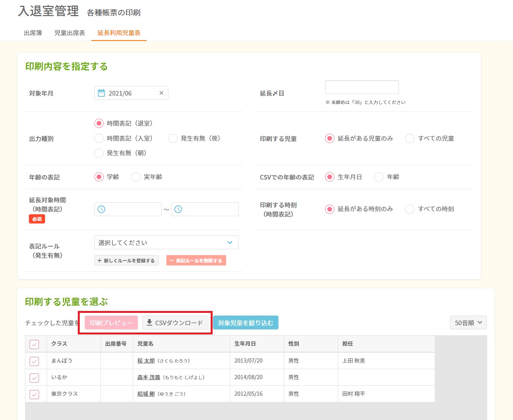The height and width of the screenshot is (420, 513).
Task: Click clock icon in end time field
Action: tap(178, 209)
